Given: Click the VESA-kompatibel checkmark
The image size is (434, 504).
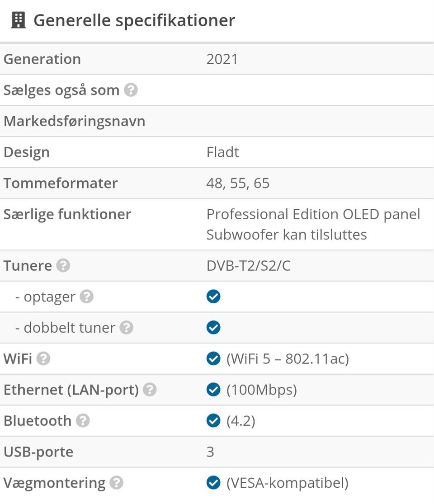Looking at the screenshot, I should pyautogui.click(x=213, y=482).
